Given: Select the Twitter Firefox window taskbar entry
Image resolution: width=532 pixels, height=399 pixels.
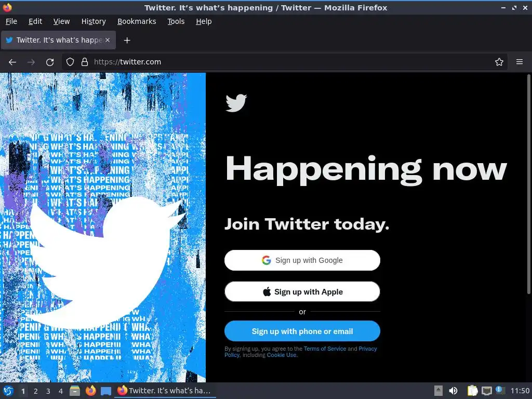Looking at the screenshot, I should coord(165,391).
